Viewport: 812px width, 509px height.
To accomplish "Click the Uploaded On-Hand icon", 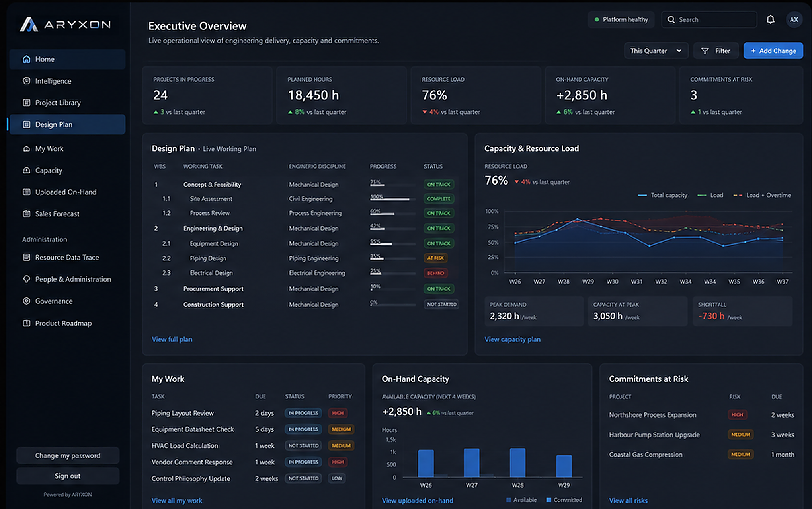I will [x=27, y=192].
